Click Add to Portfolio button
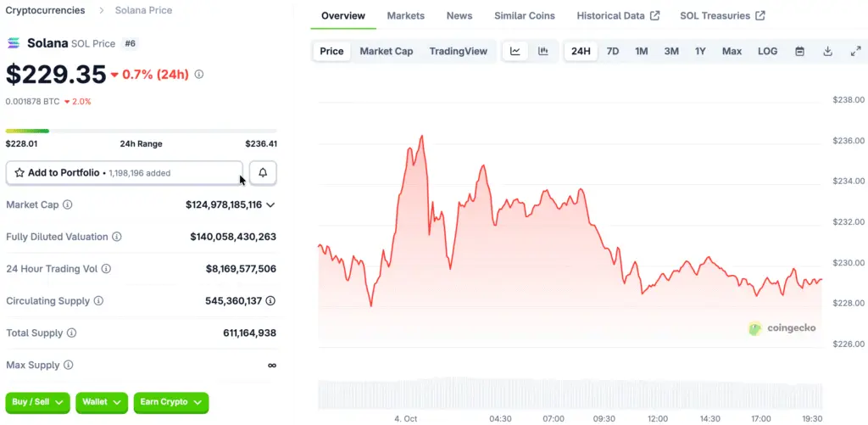 click(125, 173)
